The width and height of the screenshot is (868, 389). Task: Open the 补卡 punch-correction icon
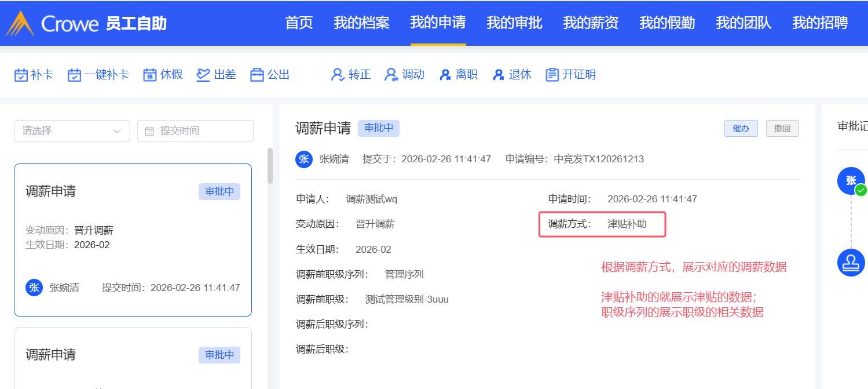(x=21, y=75)
